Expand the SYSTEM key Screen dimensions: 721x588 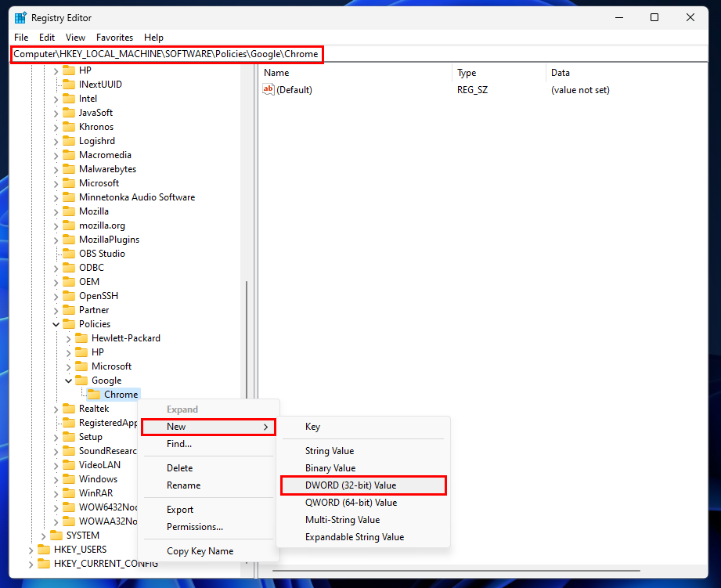pos(43,536)
